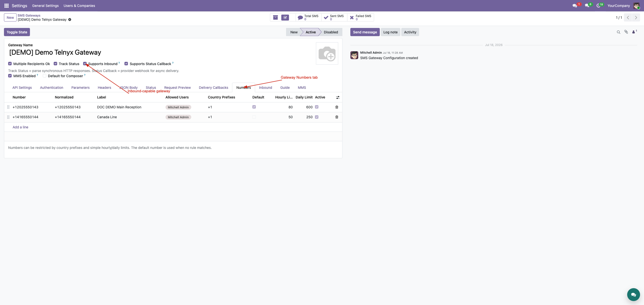Open the Inbound tab
This screenshot has width=644, height=305.
[x=265, y=87]
